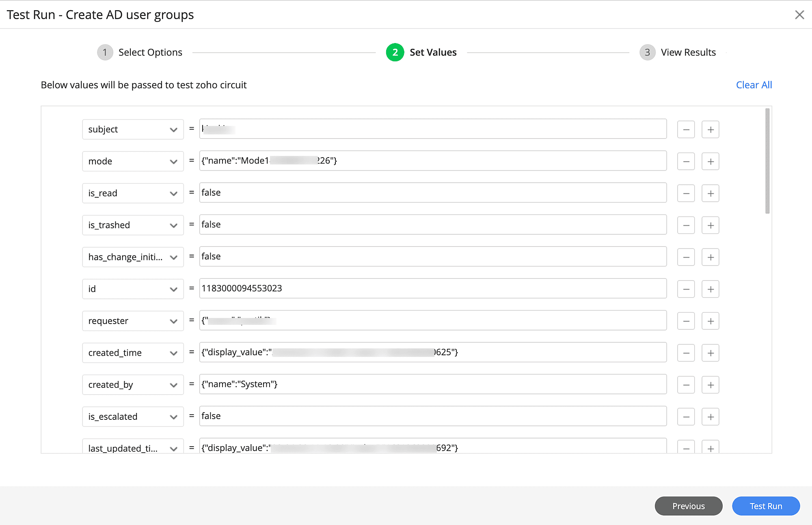
Task: Go to Select Options step
Action: tap(140, 52)
